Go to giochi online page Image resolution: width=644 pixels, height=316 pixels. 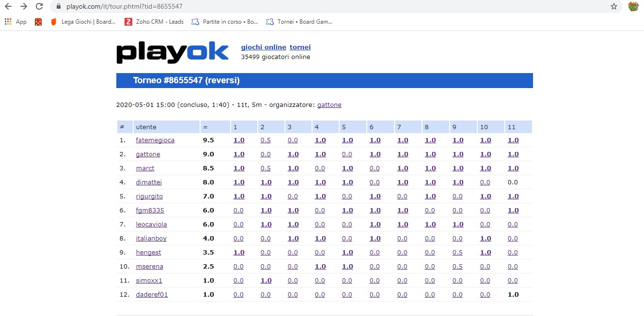[x=263, y=47]
